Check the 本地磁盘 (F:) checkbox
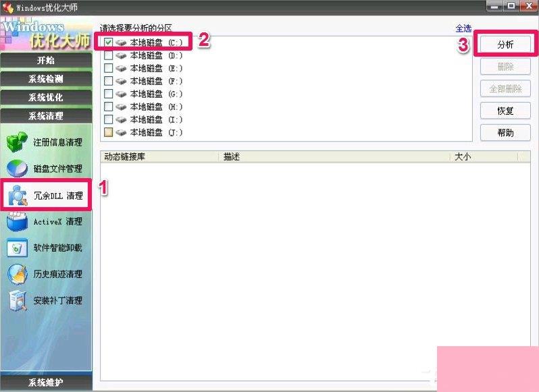 pyautogui.click(x=108, y=81)
